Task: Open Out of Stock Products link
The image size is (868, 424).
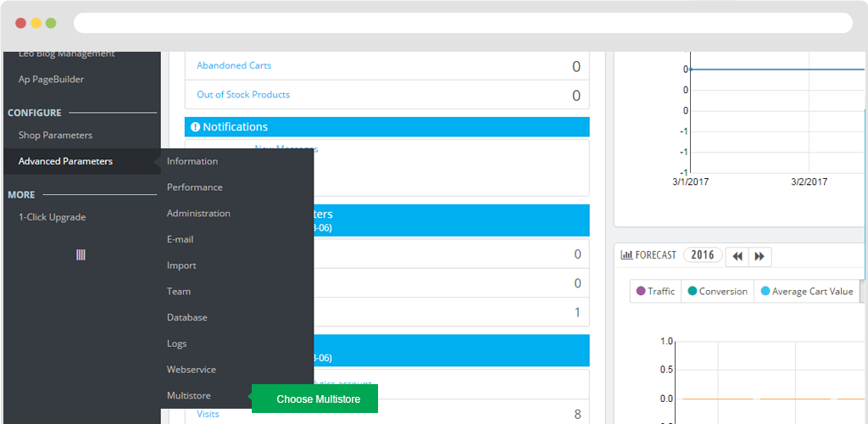Action: coord(243,95)
